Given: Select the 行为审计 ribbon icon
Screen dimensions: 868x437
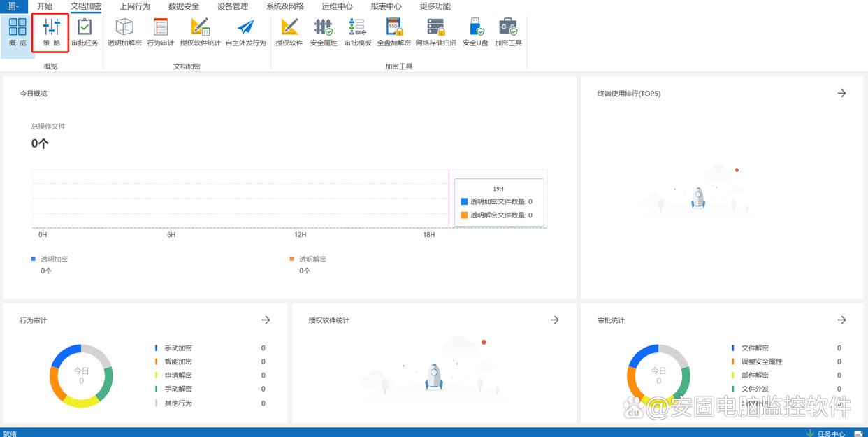Looking at the screenshot, I should coord(161,32).
